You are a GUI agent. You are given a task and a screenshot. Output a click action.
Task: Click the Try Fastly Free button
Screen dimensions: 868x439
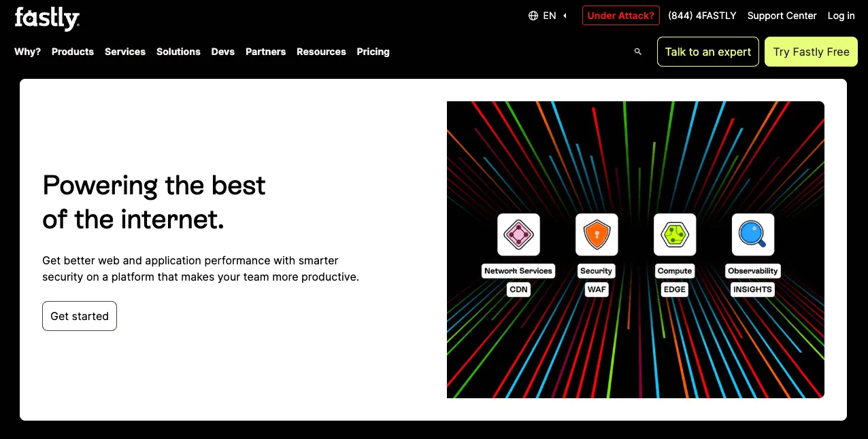[812, 52]
